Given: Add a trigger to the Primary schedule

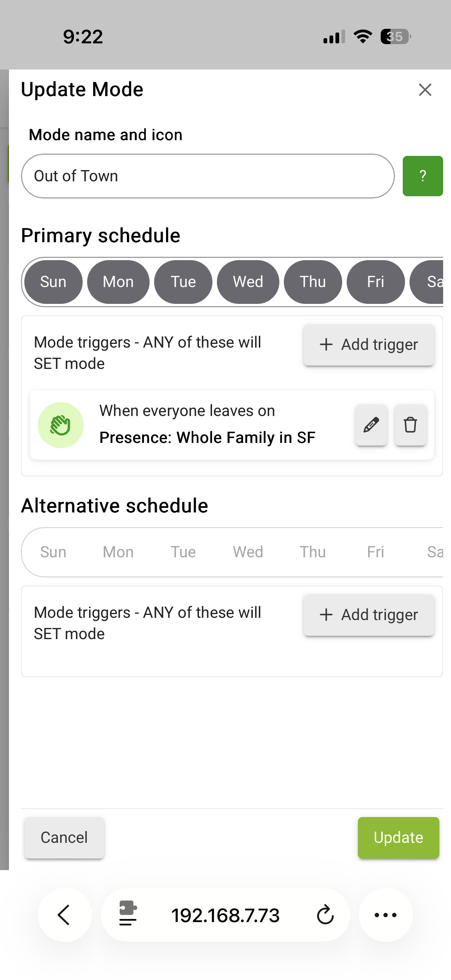Looking at the screenshot, I should coord(368,345).
